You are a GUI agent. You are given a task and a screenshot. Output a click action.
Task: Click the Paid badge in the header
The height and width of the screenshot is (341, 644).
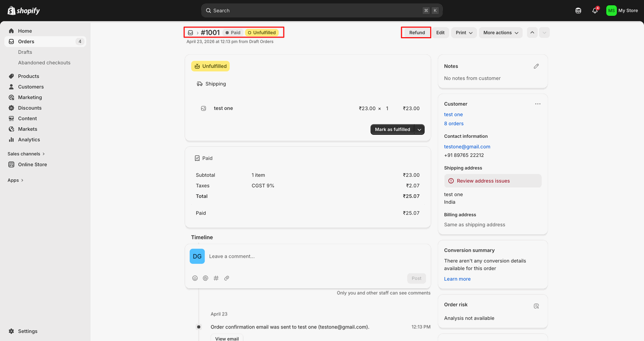(233, 33)
